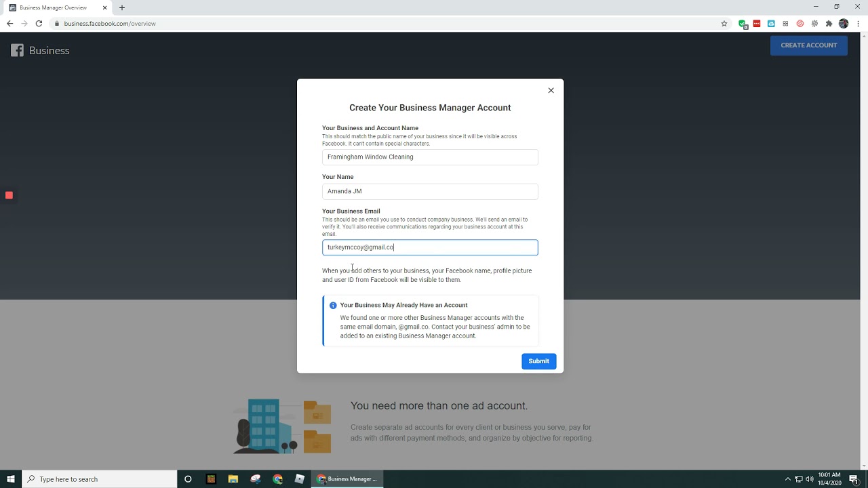Open the red diamond-circle extension
Viewport: 868px width, 488px height.
(800, 24)
